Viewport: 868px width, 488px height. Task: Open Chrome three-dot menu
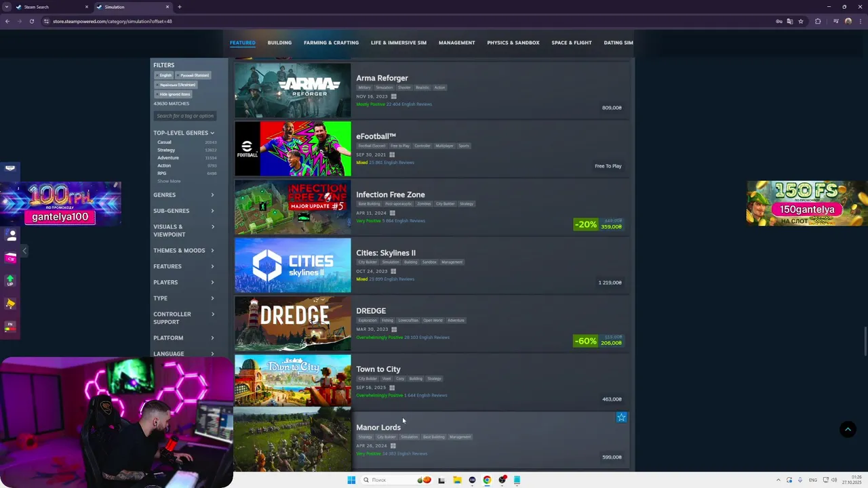(860, 21)
